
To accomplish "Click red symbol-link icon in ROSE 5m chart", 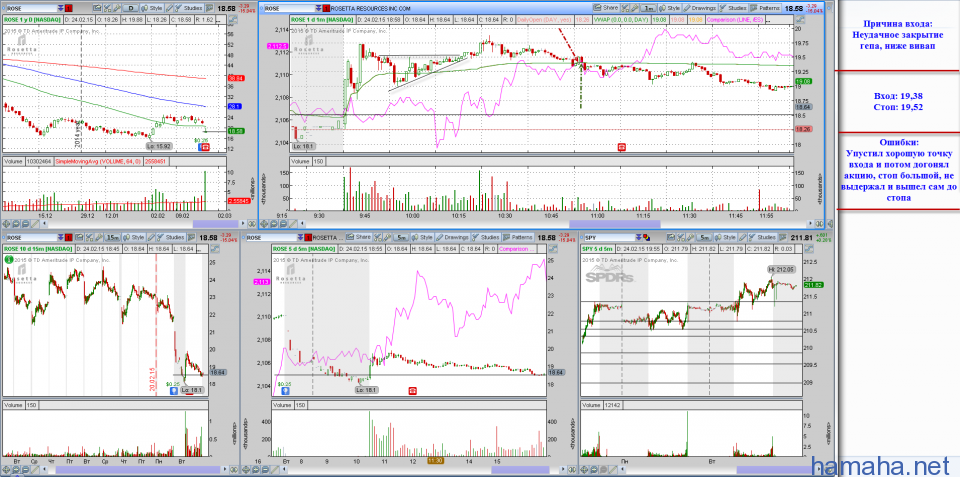I will point(308,238).
